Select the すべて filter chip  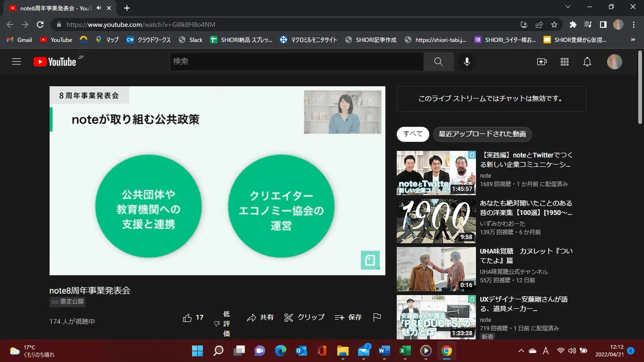[x=413, y=134]
